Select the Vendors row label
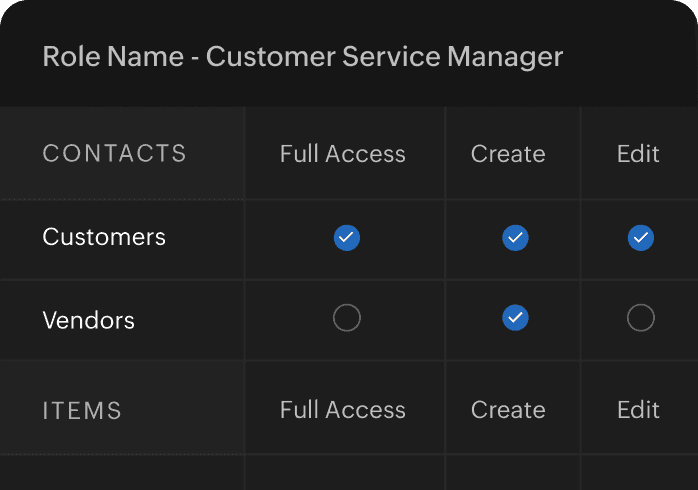Image resolution: width=698 pixels, height=490 pixels. 88,320
